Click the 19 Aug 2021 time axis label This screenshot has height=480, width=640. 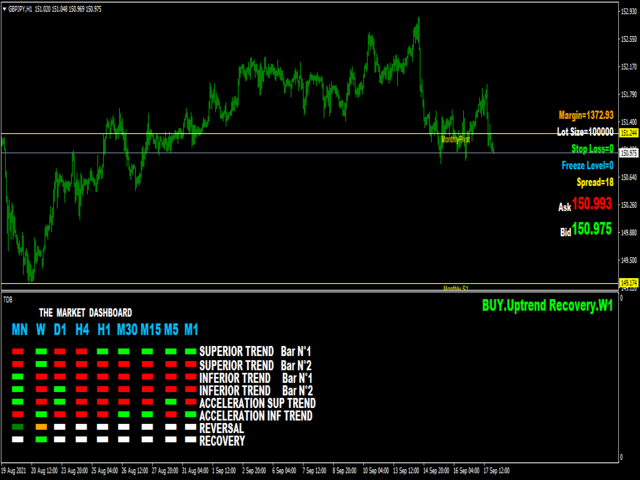[x=14, y=471]
